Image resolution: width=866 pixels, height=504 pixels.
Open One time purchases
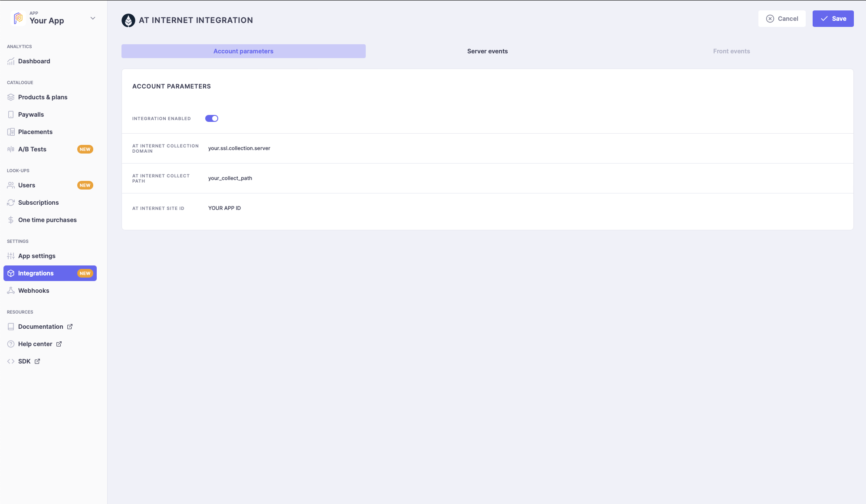tap(48, 220)
